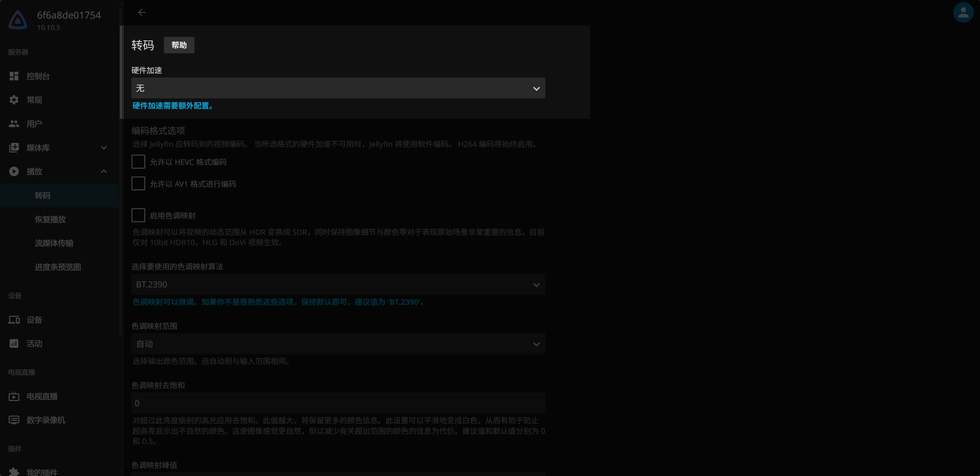Click the version text 10.10.3
Screen dimensions: 980x476
click(48, 27)
